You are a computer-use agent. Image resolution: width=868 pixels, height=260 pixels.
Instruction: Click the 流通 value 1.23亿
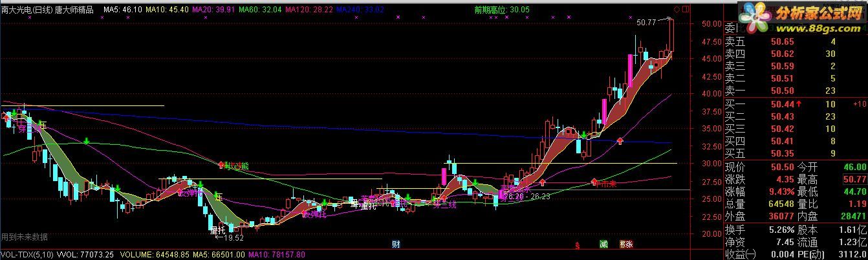pos(852,241)
